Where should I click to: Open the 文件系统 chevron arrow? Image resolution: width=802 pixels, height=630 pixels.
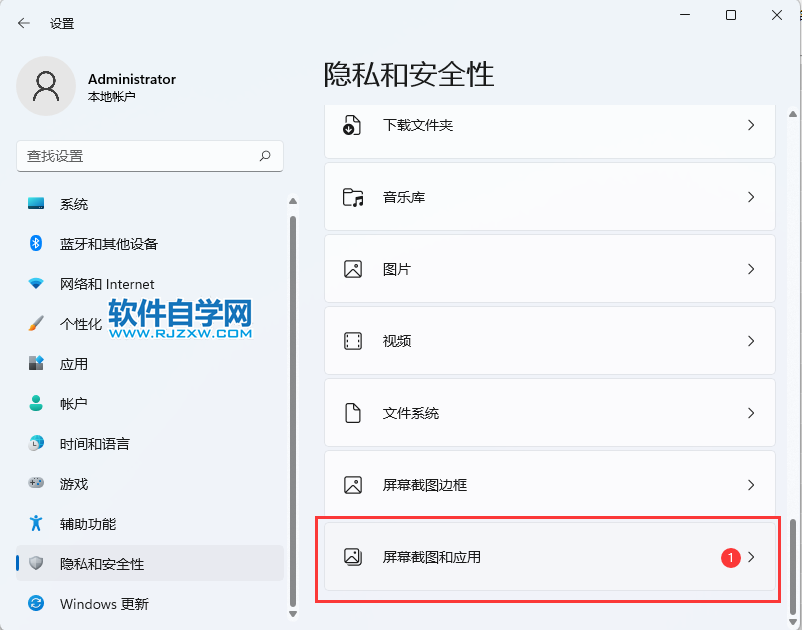pos(751,413)
